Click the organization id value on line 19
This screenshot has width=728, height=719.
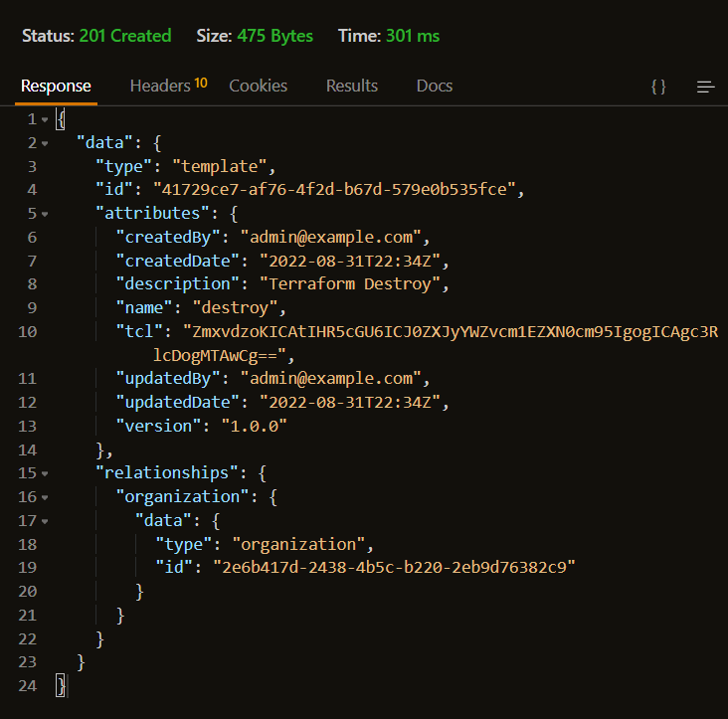(396, 568)
